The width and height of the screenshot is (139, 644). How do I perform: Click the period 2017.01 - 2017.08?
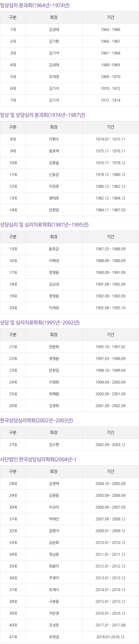(x=110, y=625)
